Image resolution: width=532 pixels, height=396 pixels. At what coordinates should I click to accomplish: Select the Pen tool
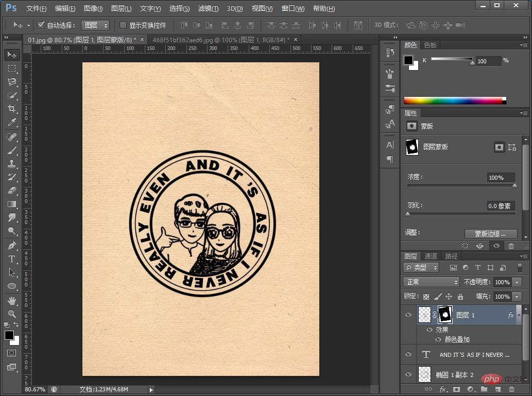coord(12,245)
